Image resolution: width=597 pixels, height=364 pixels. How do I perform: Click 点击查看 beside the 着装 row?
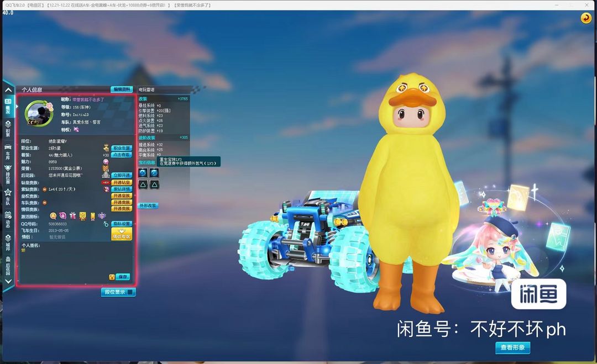click(x=122, y=155)
